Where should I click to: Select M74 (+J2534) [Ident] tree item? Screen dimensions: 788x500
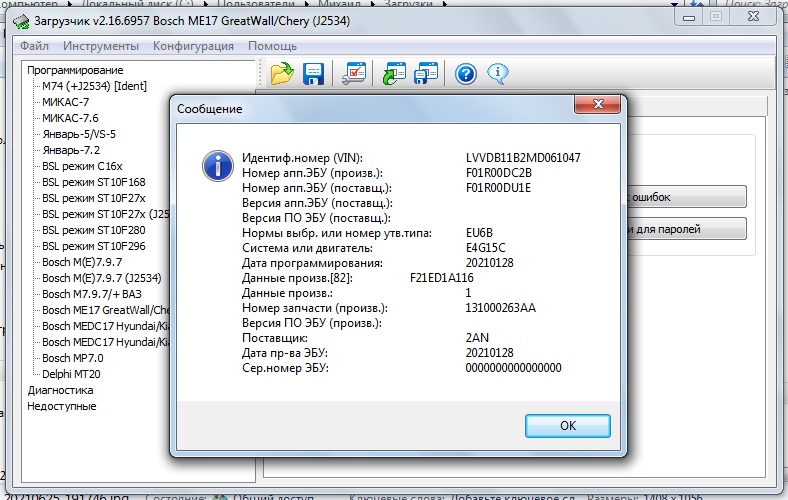pos(94,86)
